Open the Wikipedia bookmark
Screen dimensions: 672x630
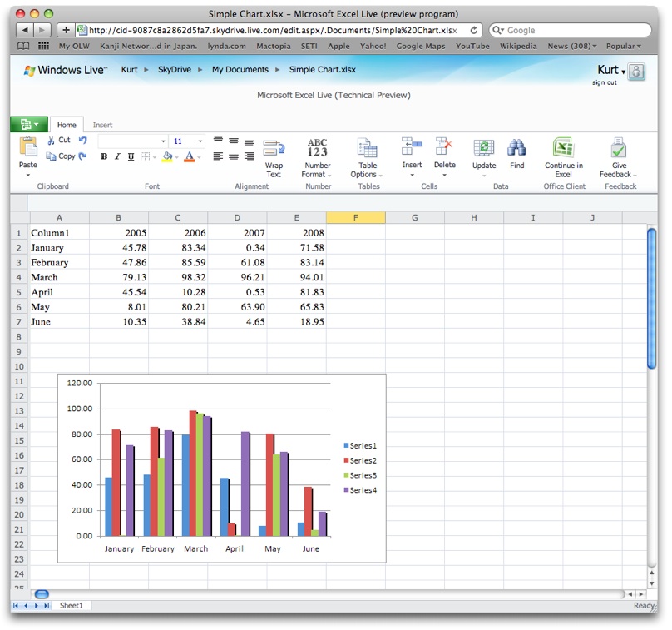tap(518, 46)
